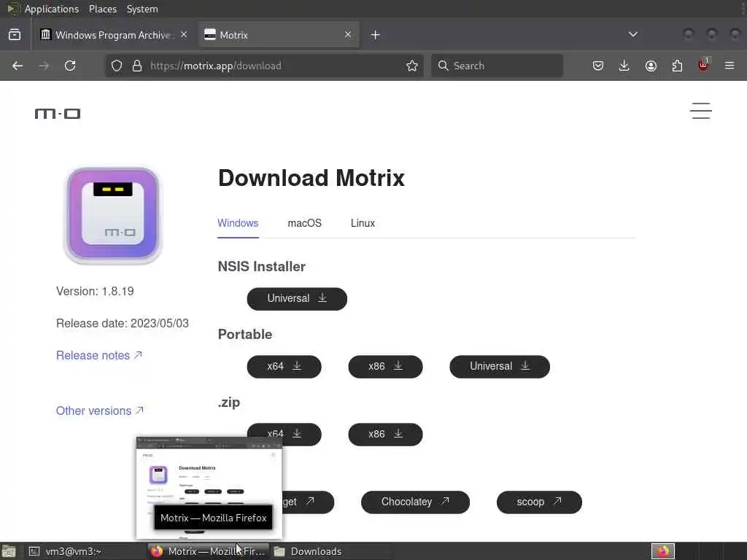Click the 'Download Motrix' heading
Screen dimensions: 747x560
[x=311, y=178]
